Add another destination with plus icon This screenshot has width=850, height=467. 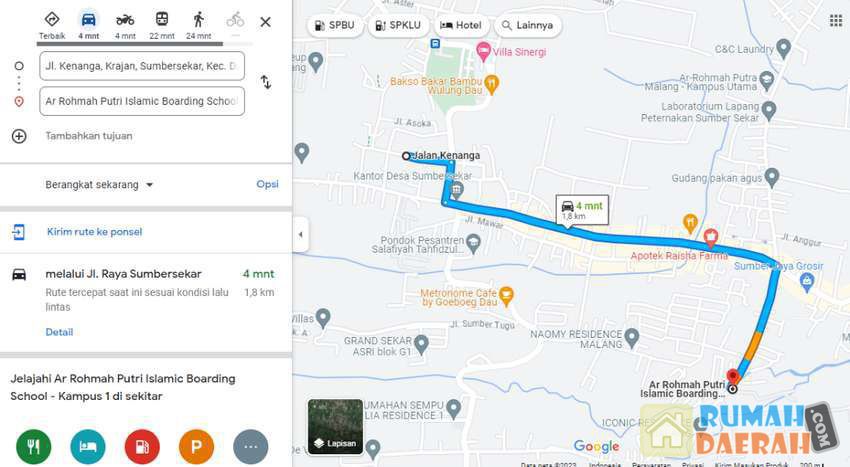(19, 136)
